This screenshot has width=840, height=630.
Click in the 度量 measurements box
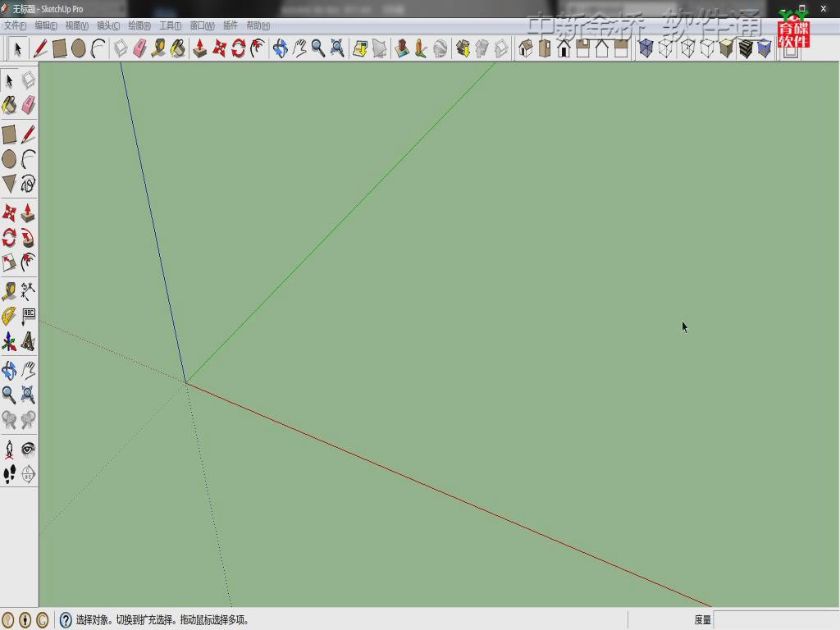(x=776, y=620)
